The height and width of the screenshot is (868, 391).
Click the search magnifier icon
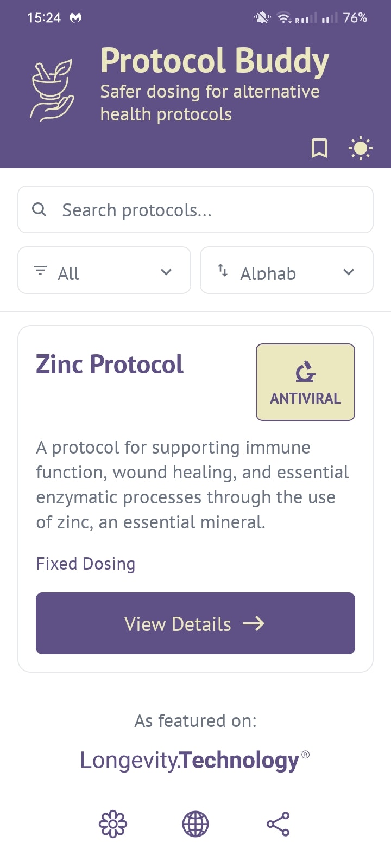point(39,209)
